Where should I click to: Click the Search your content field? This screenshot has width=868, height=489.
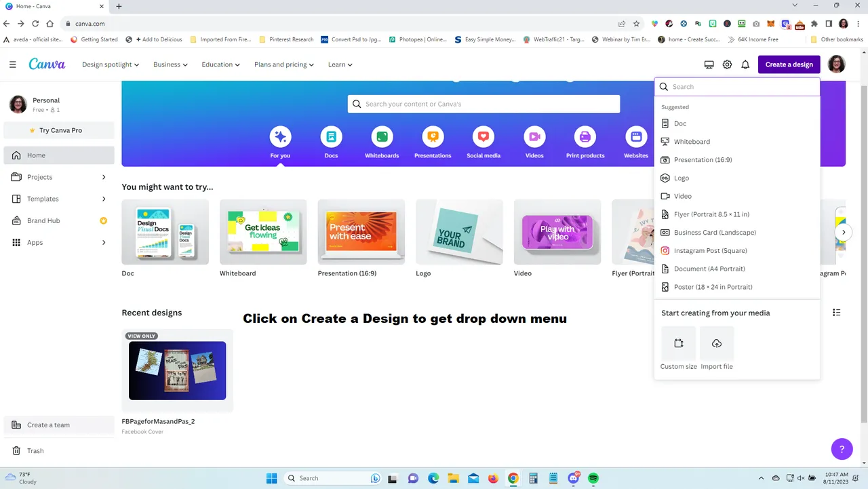tap(484, 104)
